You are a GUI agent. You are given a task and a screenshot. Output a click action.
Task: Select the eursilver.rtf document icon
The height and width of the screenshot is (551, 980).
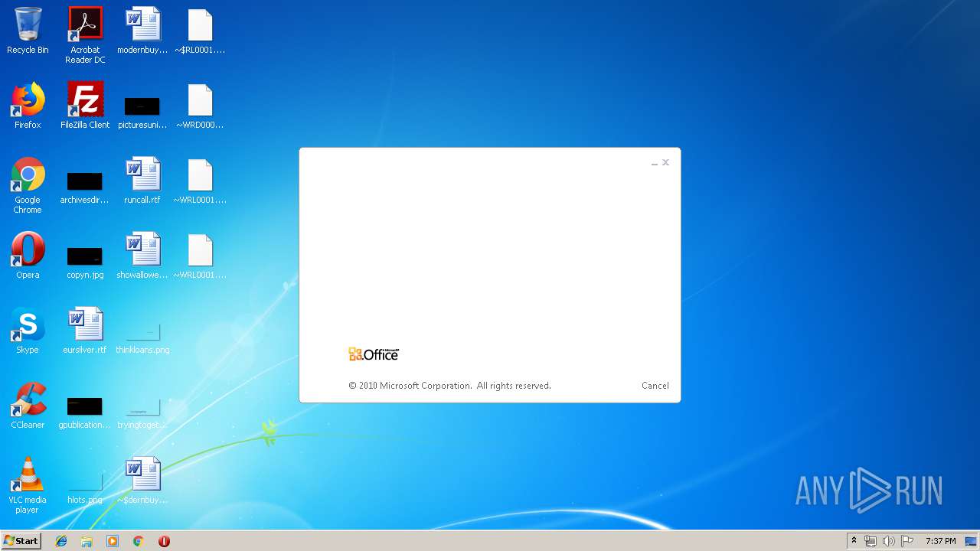point(85,331)
